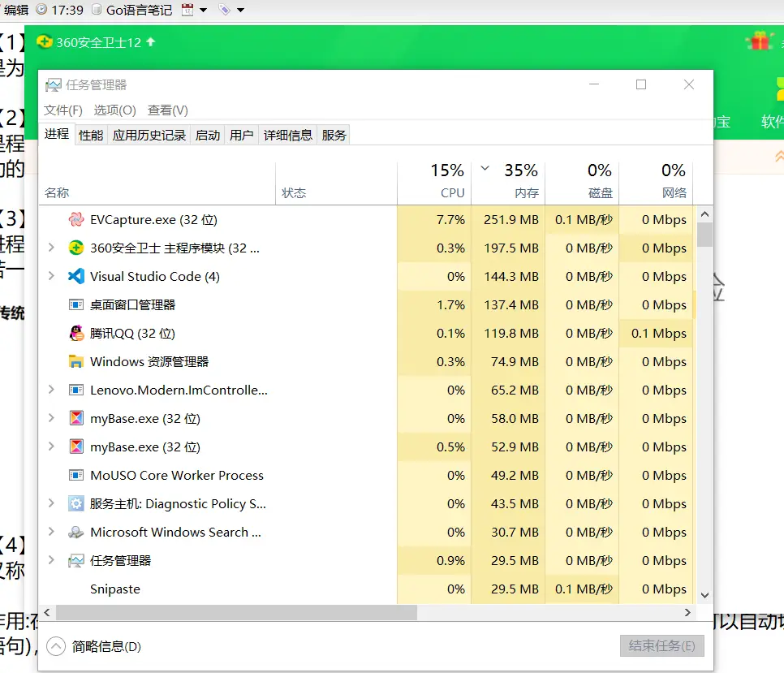
Task: Select the Windows 资源管理器 folder icon
Action: 76,361
